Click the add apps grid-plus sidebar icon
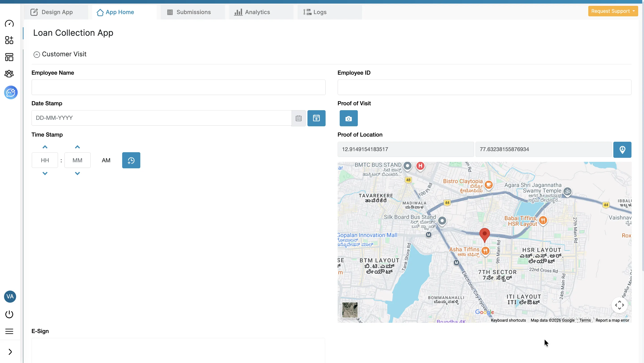Image resolution: width=644 pixels, height=363 pixels. 9,40
